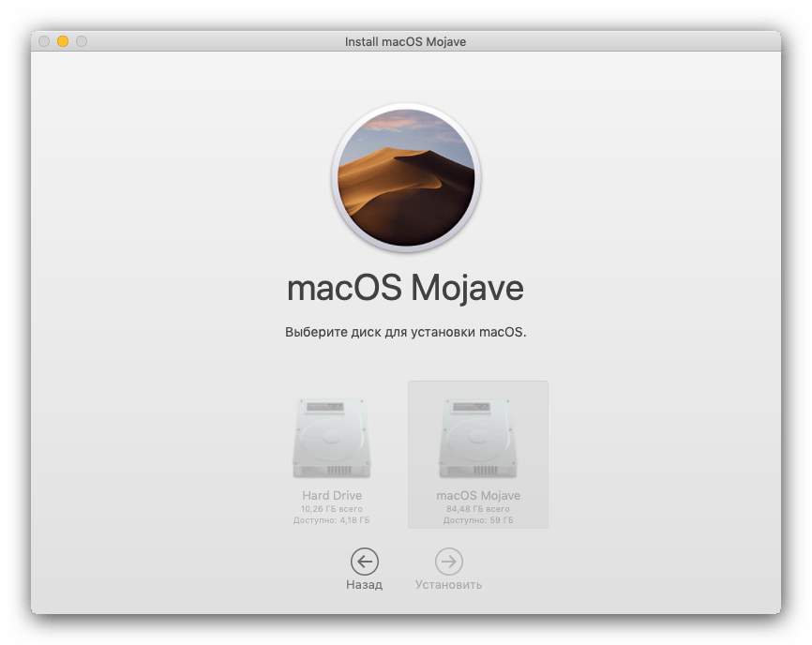Click the "Доступно: 59 ГБ" text
812x645 pixels.
click(x=478, y=519)
